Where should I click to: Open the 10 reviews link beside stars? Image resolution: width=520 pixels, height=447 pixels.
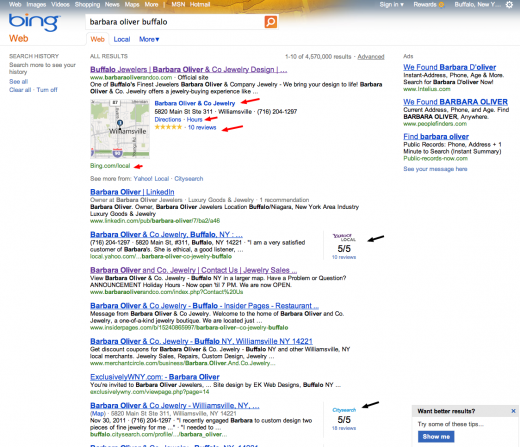[202, 127]
